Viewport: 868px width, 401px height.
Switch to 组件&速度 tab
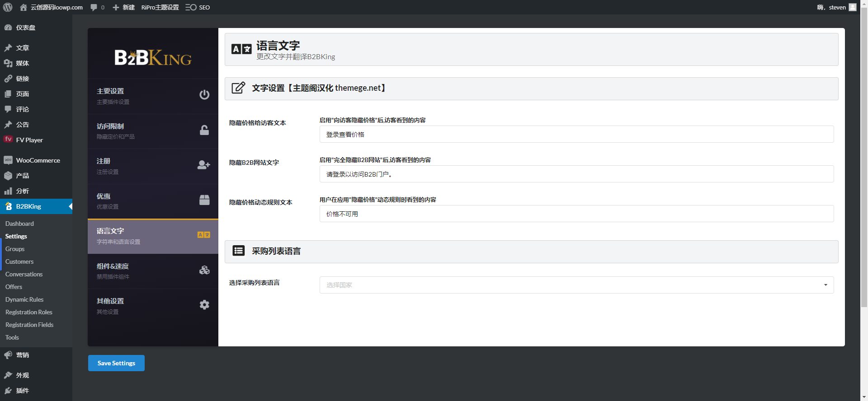tap(153, 271)
